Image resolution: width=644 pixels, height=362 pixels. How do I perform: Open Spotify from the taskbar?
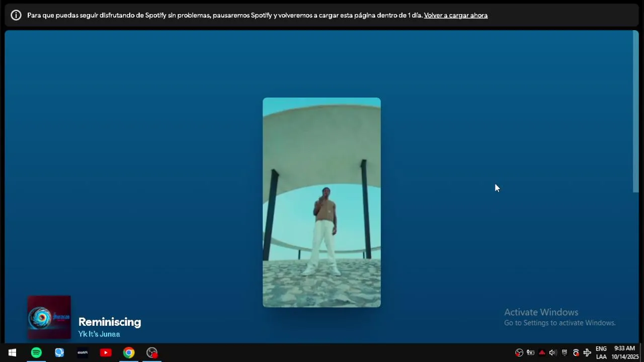[x=36, y=352]
